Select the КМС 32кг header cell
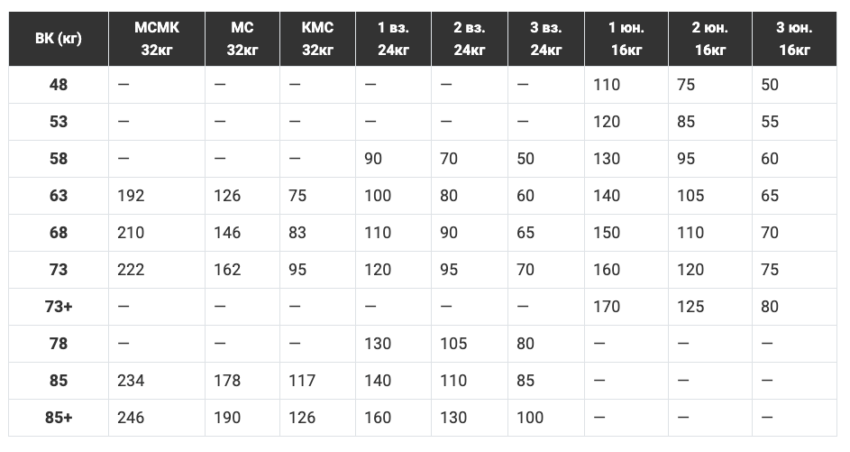850x452 pixels. (318, 38)
